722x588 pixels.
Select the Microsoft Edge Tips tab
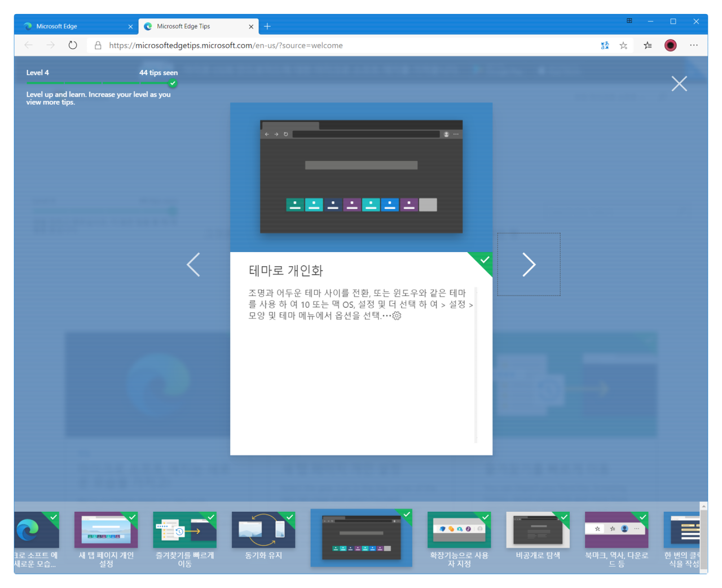click(197, 26)
